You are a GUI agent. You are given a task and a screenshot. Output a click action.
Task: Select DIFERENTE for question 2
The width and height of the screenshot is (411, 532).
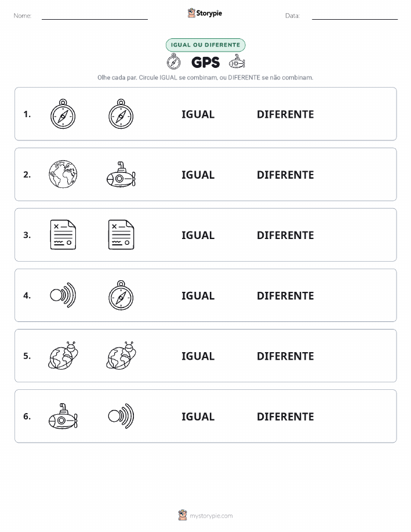(285, 175)
